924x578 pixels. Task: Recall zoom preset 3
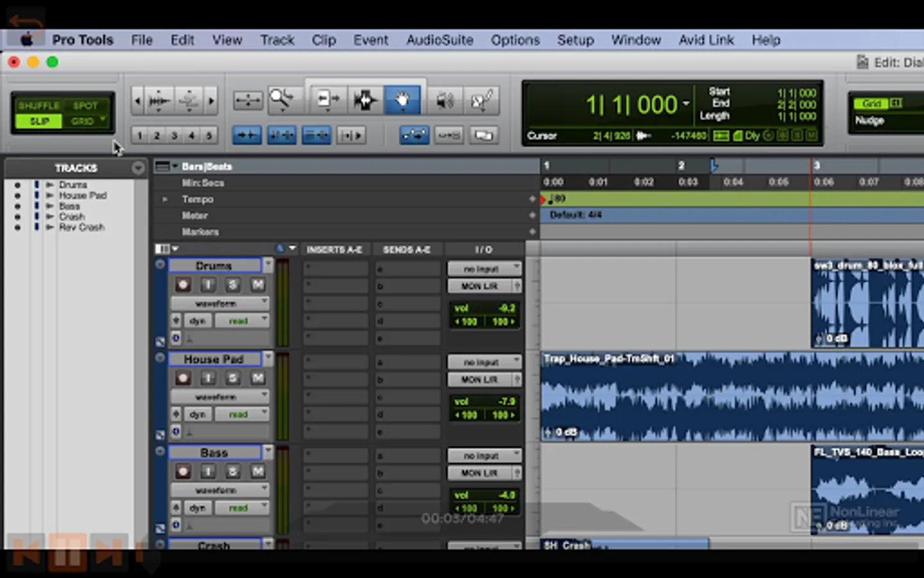pyautogui.click(x=174, y=136)
